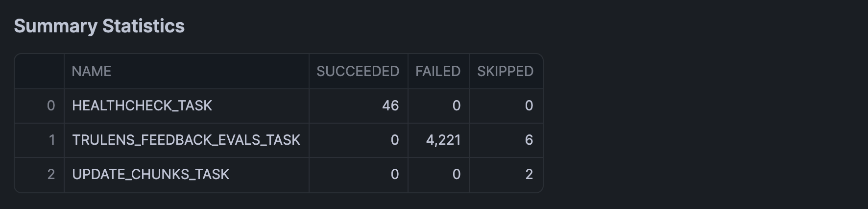Screen dimensions: 868x209
Task: Select the UPDATE_CHUNKS_TASK name cell
Action: pos(150,175)
